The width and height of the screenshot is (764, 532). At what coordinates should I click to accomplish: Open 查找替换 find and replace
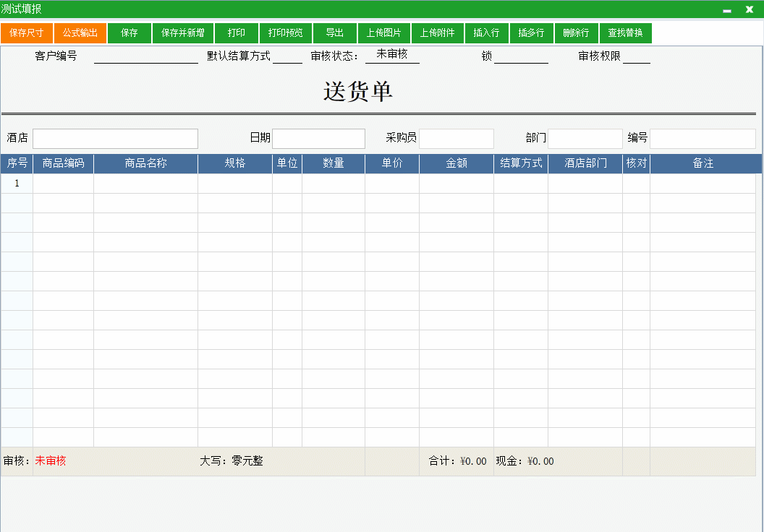coord(626,33)
